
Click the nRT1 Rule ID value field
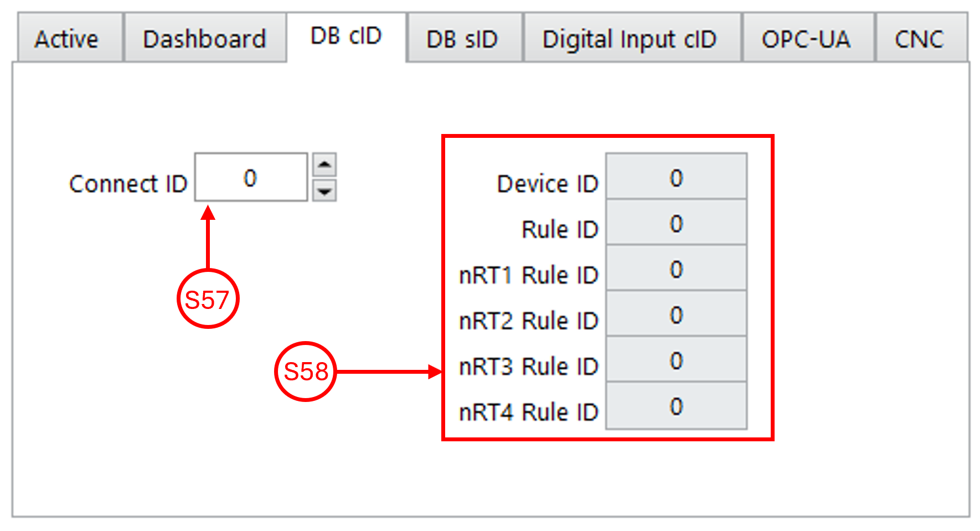pos(676,269)
